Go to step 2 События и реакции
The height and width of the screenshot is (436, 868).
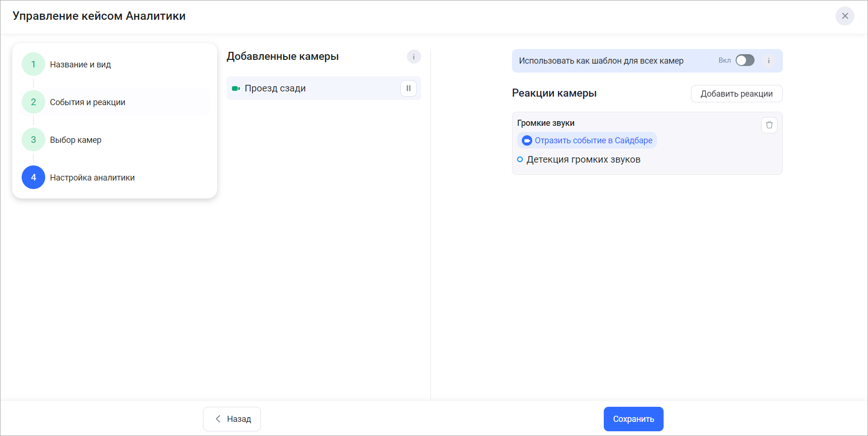click(x=115, y=102)
